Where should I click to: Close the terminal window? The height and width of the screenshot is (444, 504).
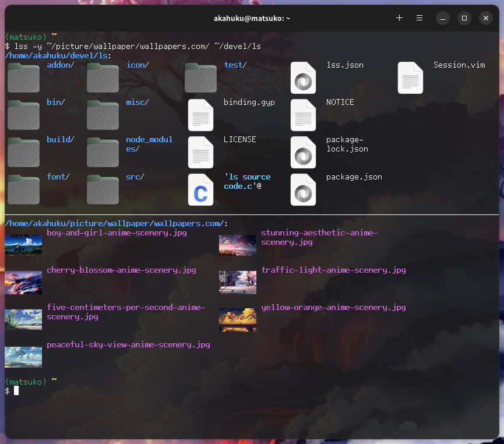[x=486, y=18]
